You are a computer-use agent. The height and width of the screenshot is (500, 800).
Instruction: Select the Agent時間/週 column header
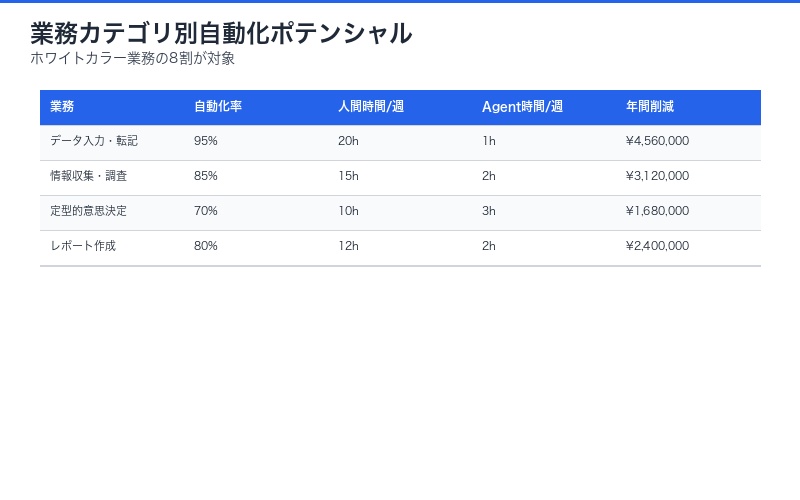[x=522, y=106]
